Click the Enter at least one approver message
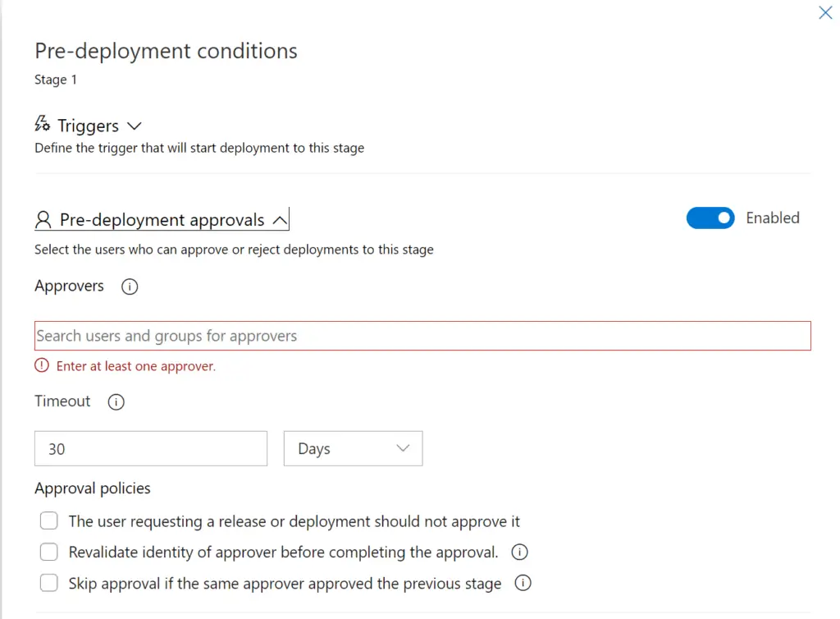840x619 pixels. (x=138, y=366)
